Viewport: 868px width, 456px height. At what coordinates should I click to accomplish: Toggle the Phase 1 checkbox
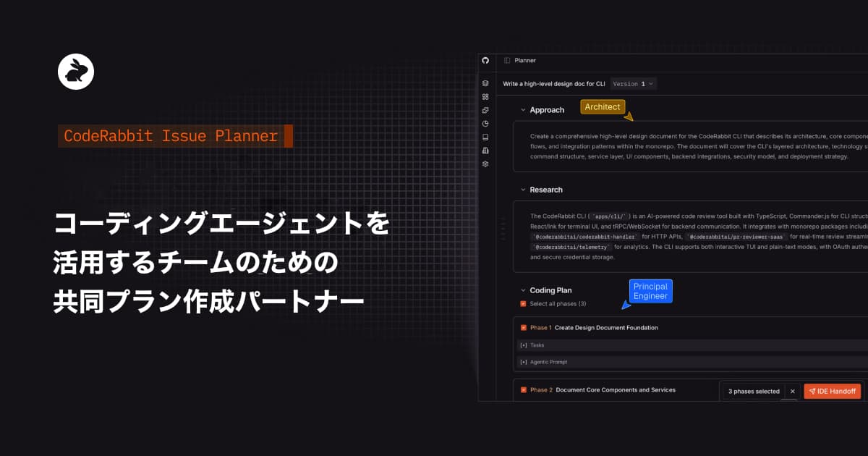tap(523, 328)
